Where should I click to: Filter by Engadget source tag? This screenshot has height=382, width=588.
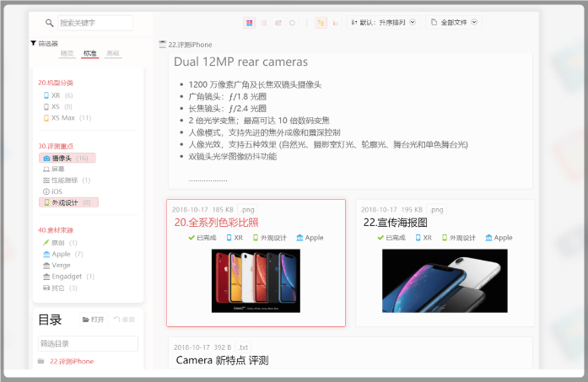pos(68,277)
